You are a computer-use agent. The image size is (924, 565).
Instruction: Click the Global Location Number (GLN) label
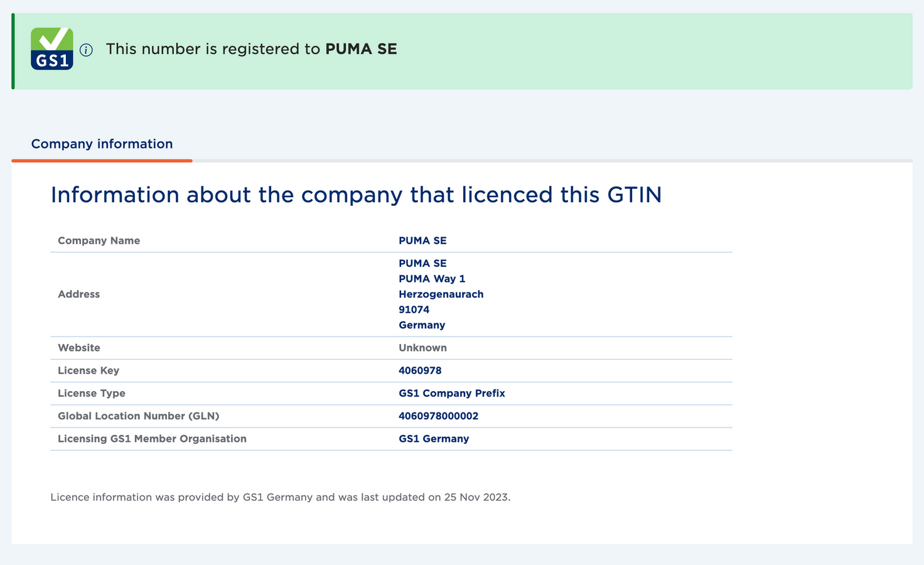(138, 416)
